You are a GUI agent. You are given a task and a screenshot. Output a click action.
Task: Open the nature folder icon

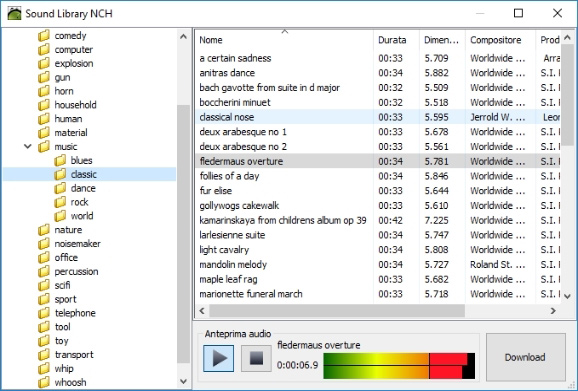44,230
